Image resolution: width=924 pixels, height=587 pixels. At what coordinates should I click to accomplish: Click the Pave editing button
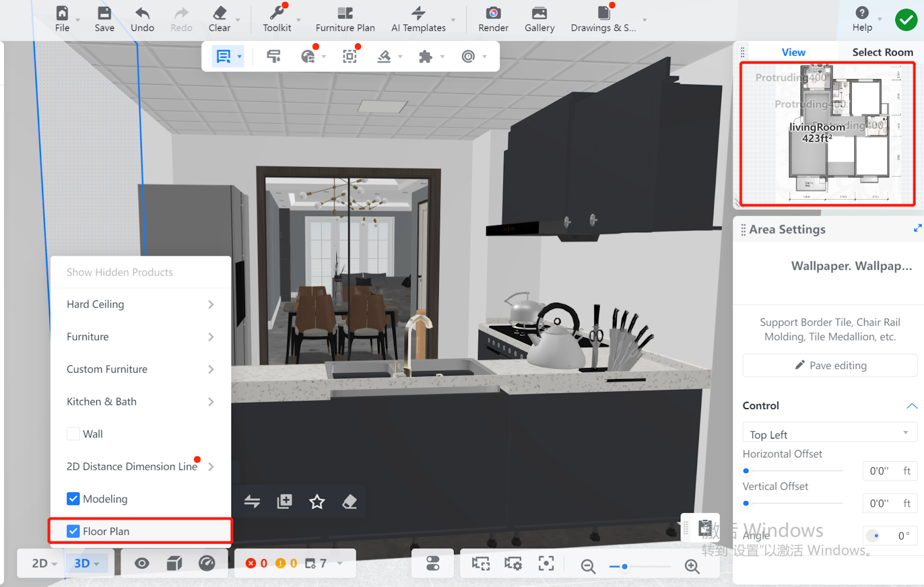tap(830, 365)
